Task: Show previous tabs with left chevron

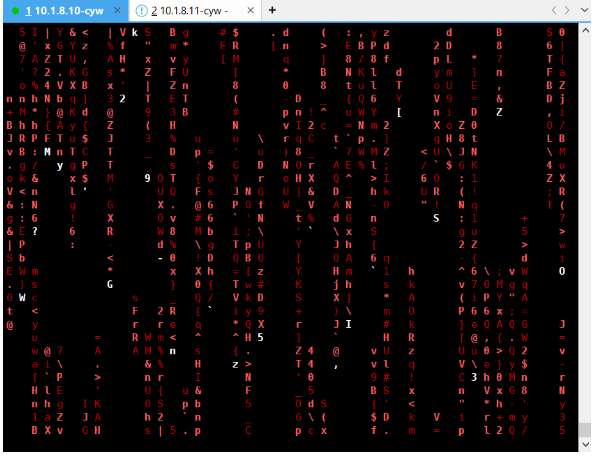Action: 554,10
